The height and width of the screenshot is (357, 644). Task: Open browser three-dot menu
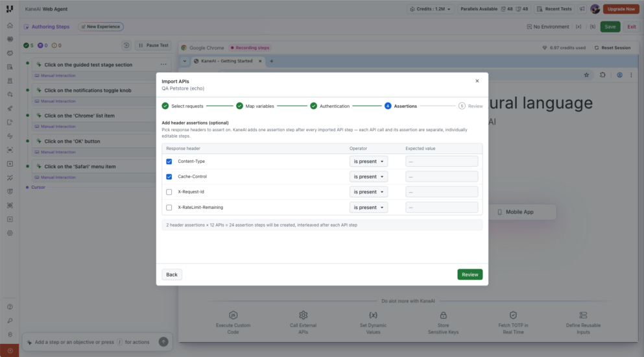coord(631,75)
